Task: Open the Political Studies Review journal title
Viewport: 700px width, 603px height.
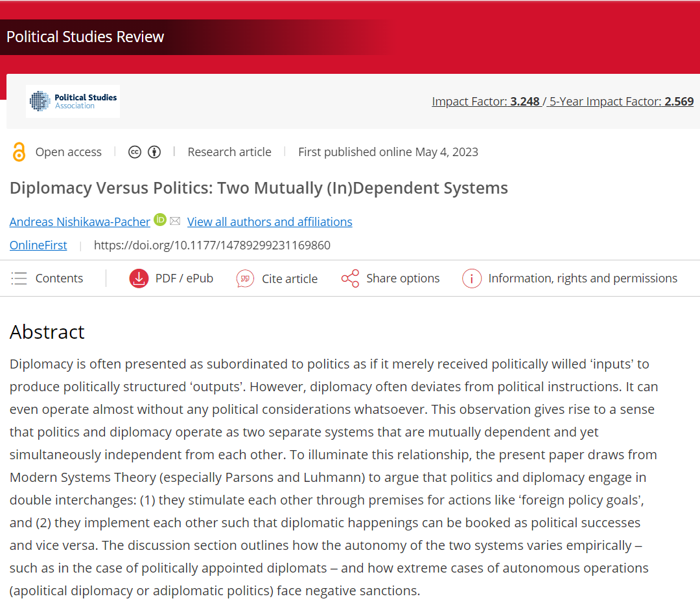Action: 86,36
